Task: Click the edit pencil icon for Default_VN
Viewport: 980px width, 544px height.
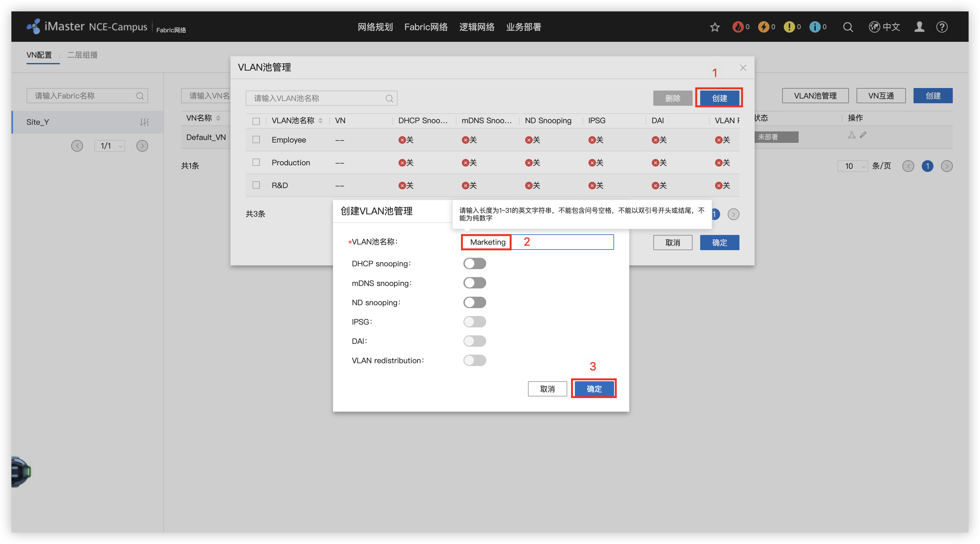Action: coord(863,135)
